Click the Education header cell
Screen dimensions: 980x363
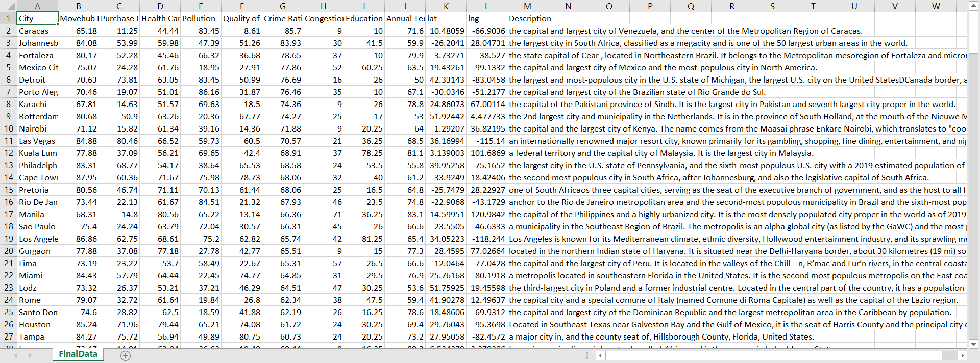[364, 18]
